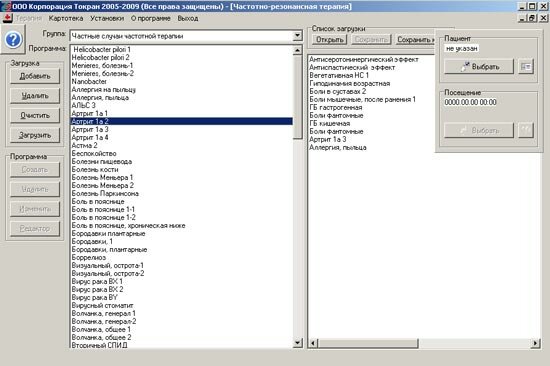Click the blue question mark help icon
The height and width of the screenshot is (366, 550).
pyautogui.click(x=13, y=40)
